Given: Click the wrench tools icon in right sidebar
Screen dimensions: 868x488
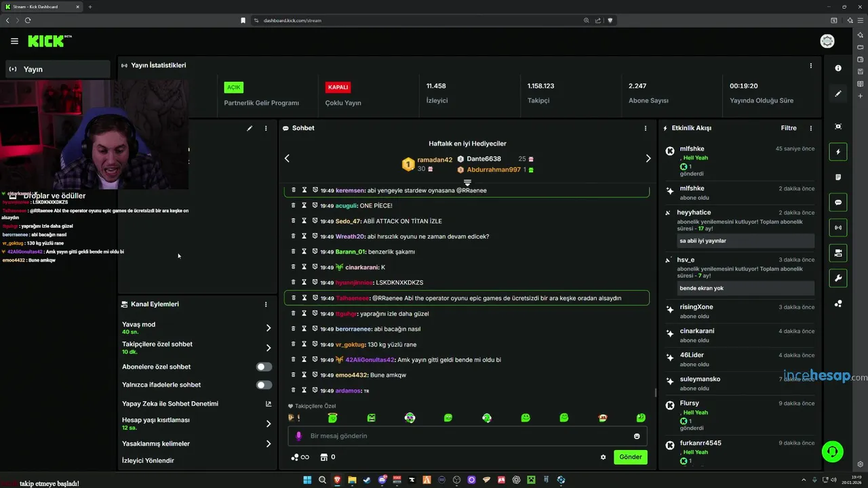Looking at the screenshot, I should 838,279.
